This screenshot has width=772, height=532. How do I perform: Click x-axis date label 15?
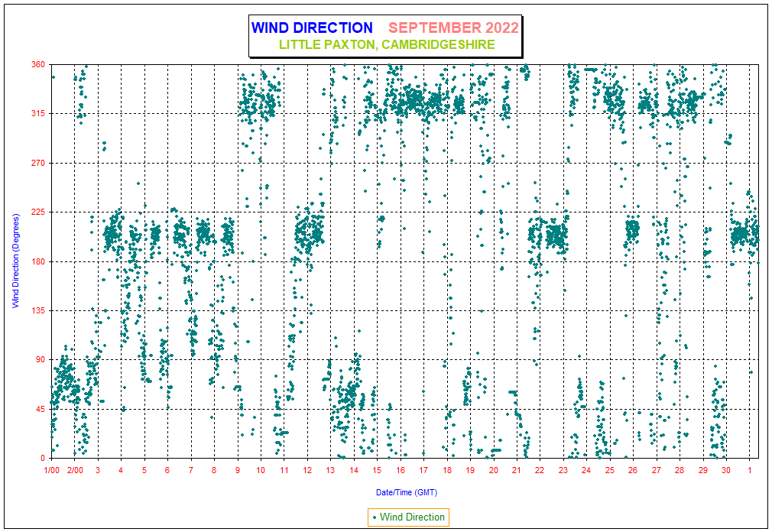tap(377, 471)
